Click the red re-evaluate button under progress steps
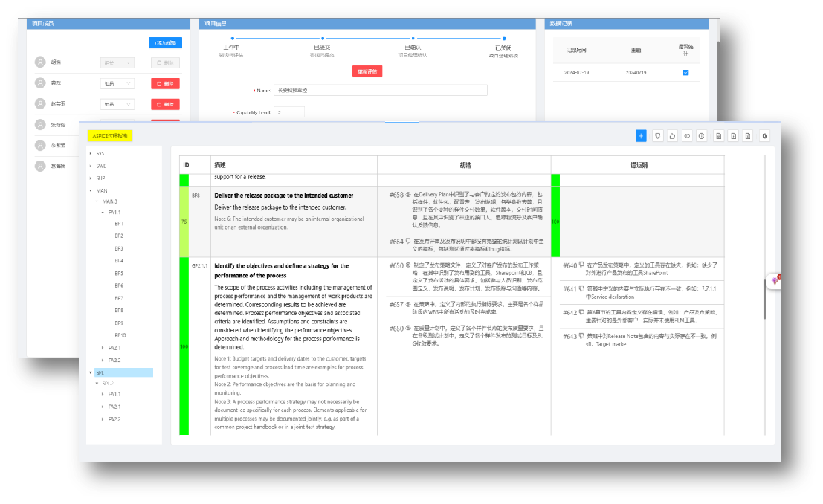The height and width of the screenshot is (504, 823). click(367, 71)
